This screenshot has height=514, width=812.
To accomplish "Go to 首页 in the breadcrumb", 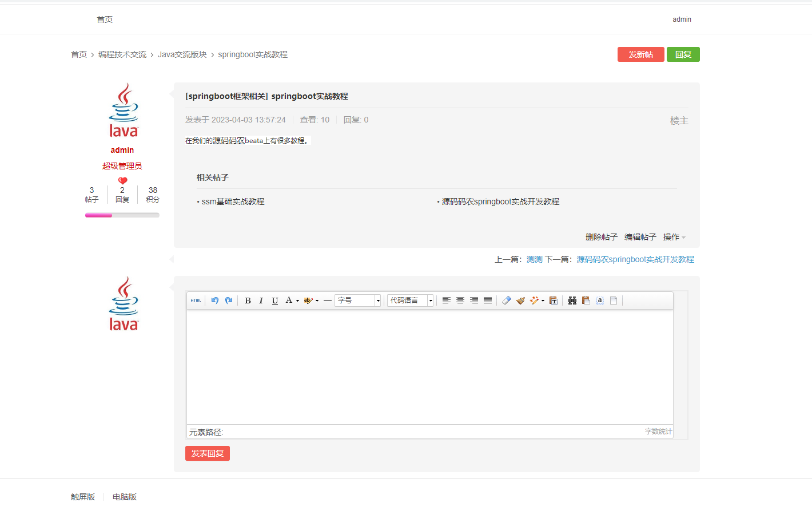I will [x=79, y=54].
